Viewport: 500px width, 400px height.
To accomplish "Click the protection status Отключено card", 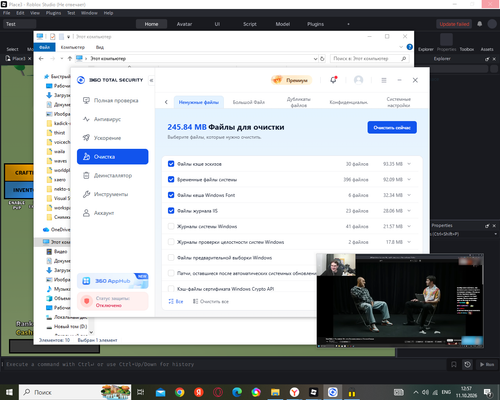I will (112, 301).
